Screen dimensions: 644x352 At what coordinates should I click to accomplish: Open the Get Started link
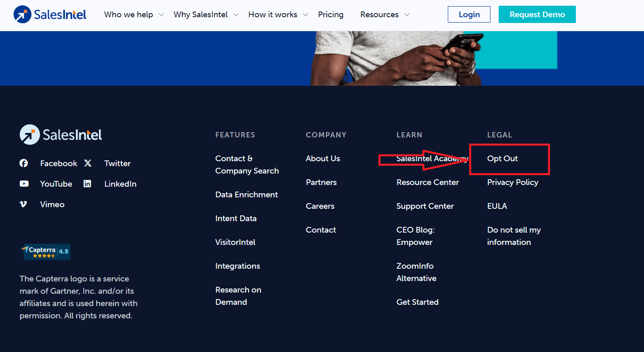417,302
